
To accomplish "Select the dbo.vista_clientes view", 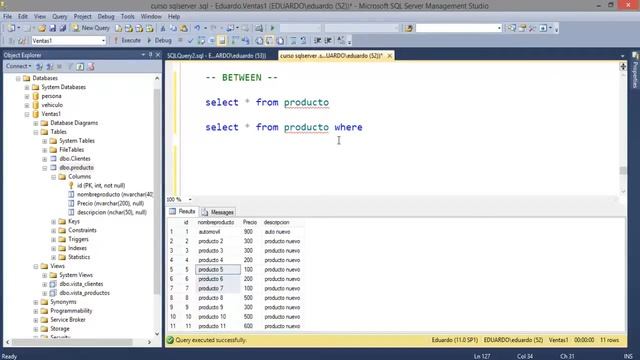I will (81, 284).
